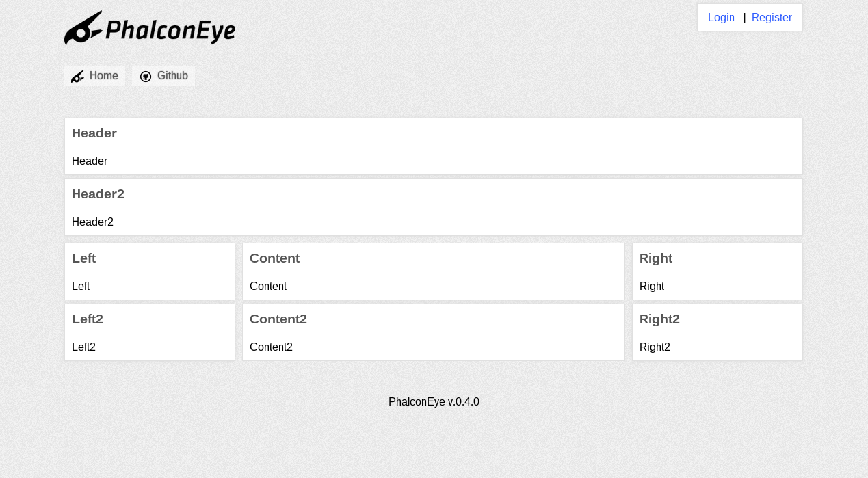868x478 pixels.
Task: Open the Github menu item
Action: tap(163, 76)
